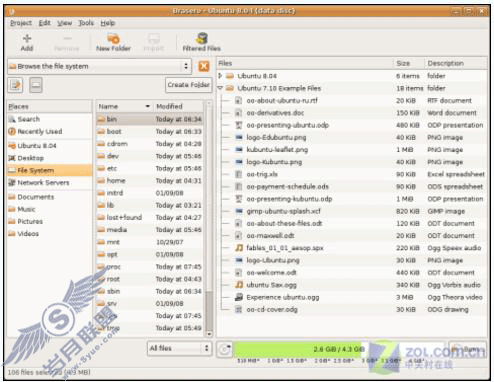Select Recently Used in Places
Image resolution: width=494 pixels, height=382 pixels.
coord(49,131)
